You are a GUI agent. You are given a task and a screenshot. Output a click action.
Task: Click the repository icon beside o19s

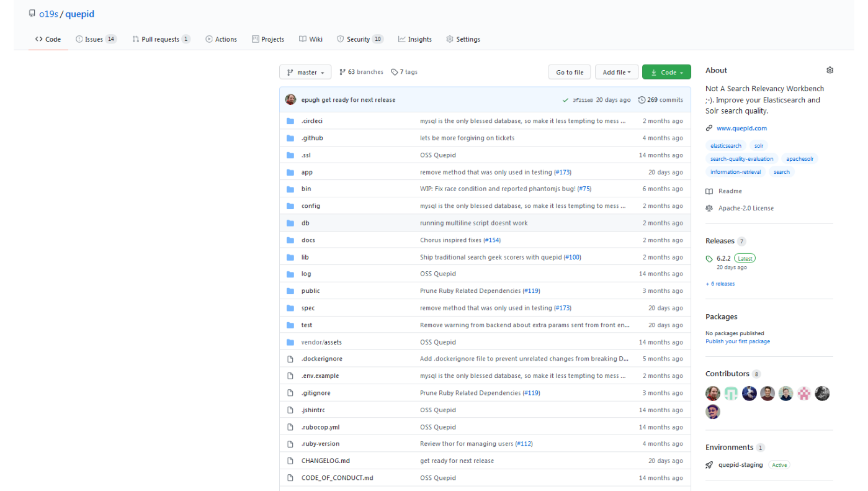(x=32, y=14)
